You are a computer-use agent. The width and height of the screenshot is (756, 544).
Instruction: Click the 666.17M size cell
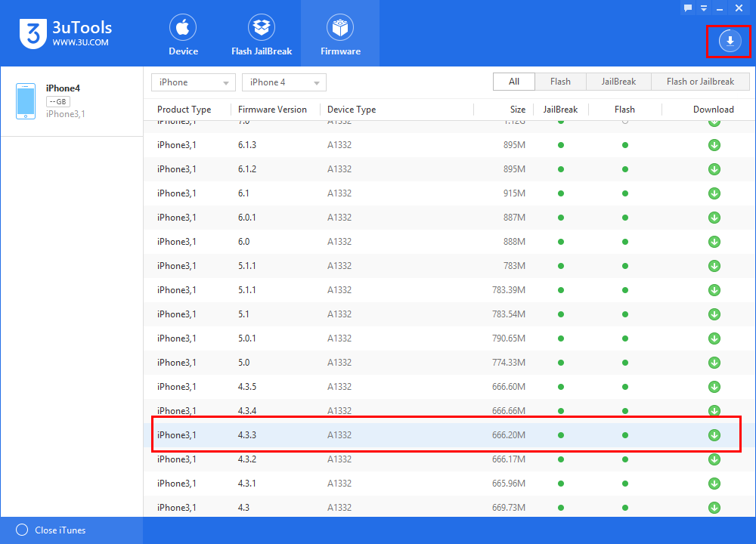click(x=509, y=459)
